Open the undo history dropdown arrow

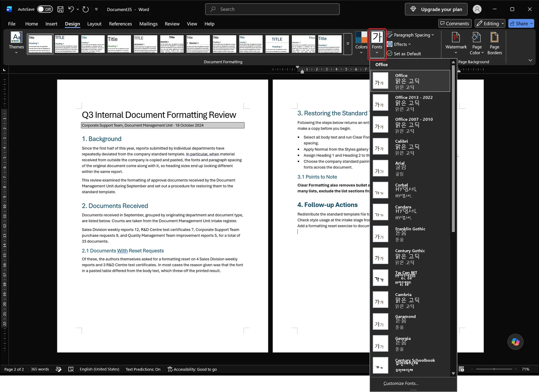(x=78, y=9)
